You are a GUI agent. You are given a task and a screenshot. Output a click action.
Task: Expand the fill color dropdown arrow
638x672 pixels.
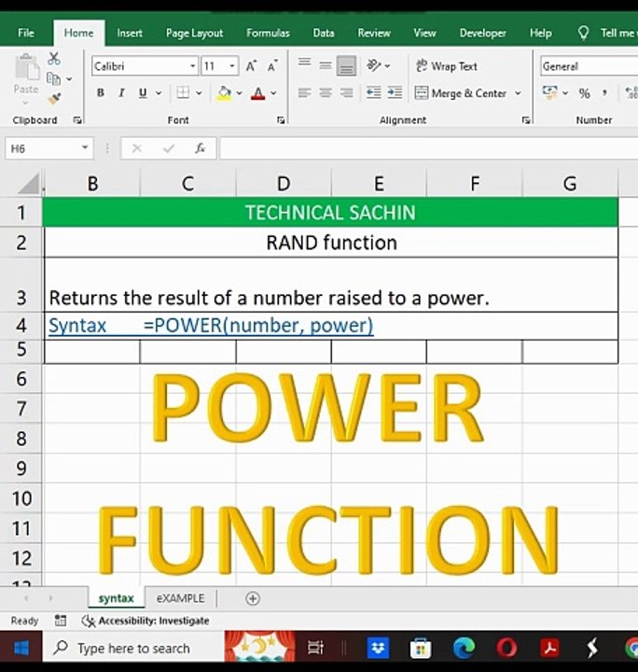(x=240, y=93)
